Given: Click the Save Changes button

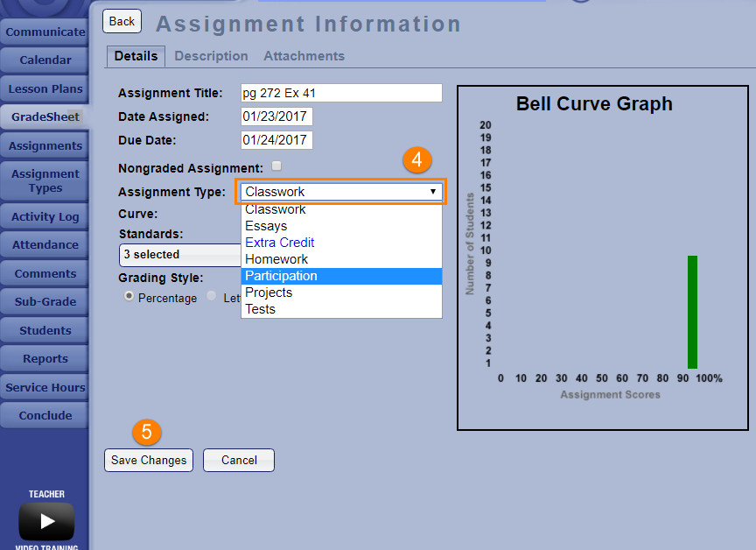Looking at the screenshot, I should click(x=149, y=460).
